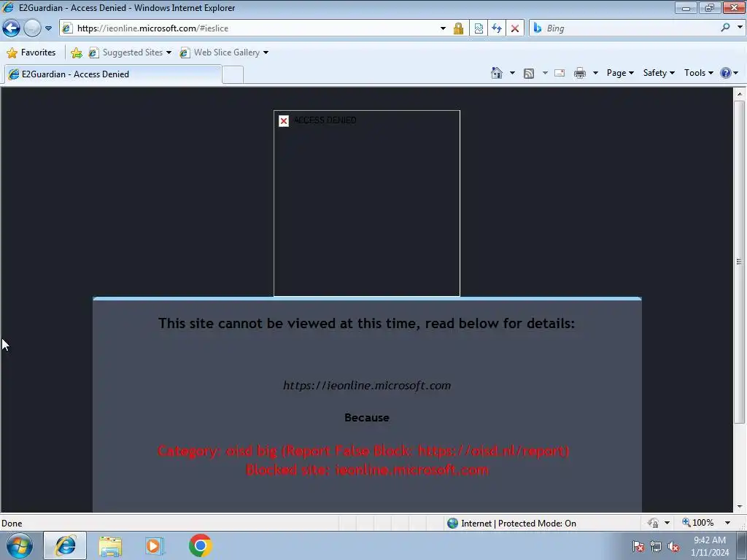The height and width of the screenshot is (560, 747).
Task: Click the Action Center flag tray icon
Action: tap(638, 546)
